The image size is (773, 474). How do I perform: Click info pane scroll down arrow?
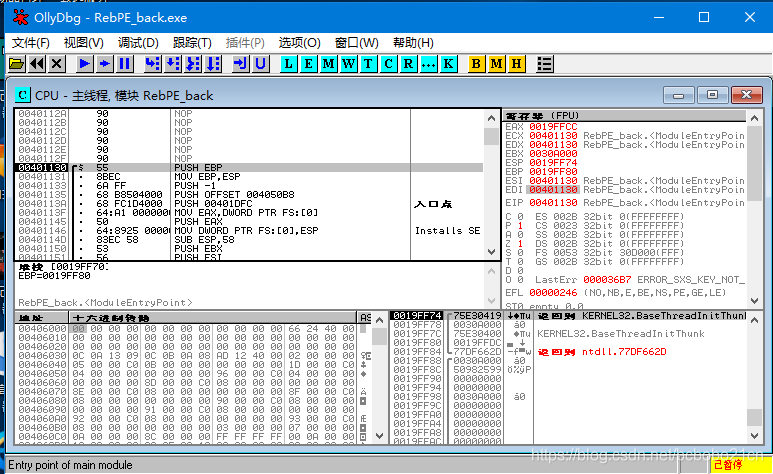[491, 300]
